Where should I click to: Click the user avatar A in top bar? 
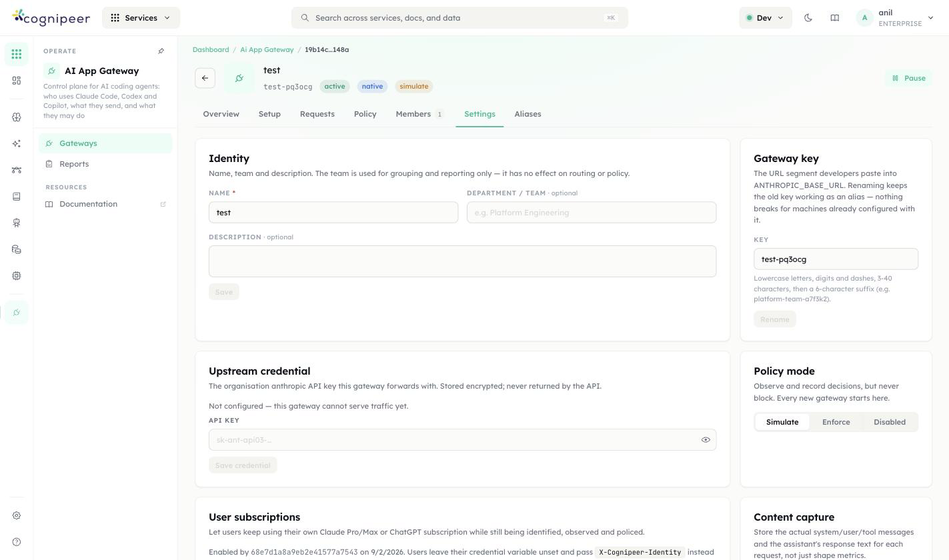point(864,18)
